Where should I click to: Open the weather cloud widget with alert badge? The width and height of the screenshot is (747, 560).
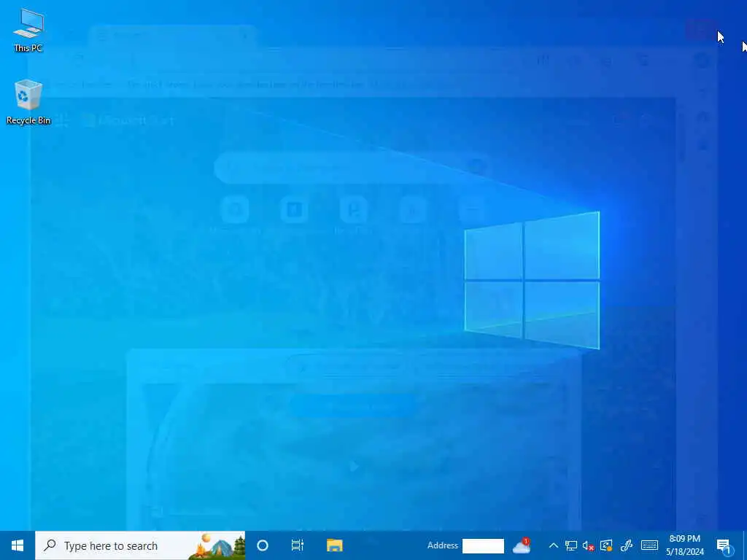pos(522,545)
